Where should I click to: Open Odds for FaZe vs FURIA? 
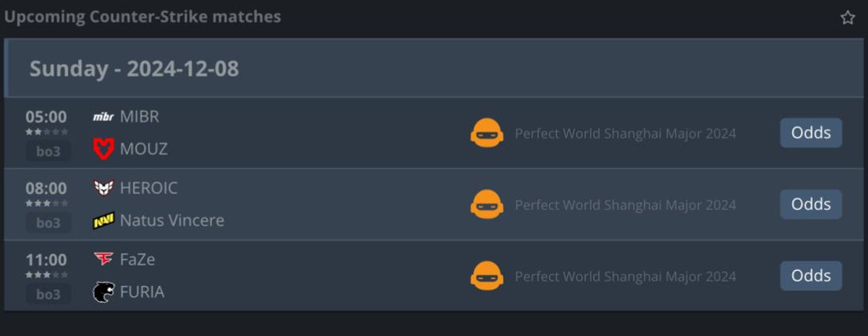(x=811, y=276)
